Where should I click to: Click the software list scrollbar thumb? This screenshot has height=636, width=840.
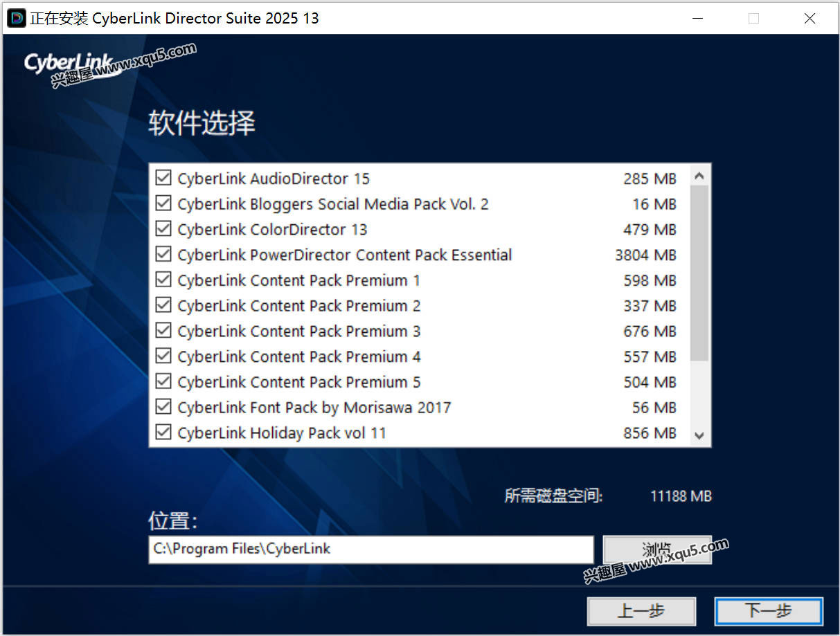[x=699, y=273]
